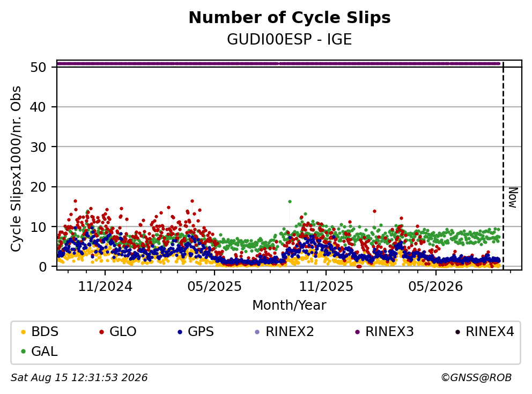The width and height of the screenshot is (532, 394).
Task: Click the RINEX2 legend label
Action: coord(290,332)
